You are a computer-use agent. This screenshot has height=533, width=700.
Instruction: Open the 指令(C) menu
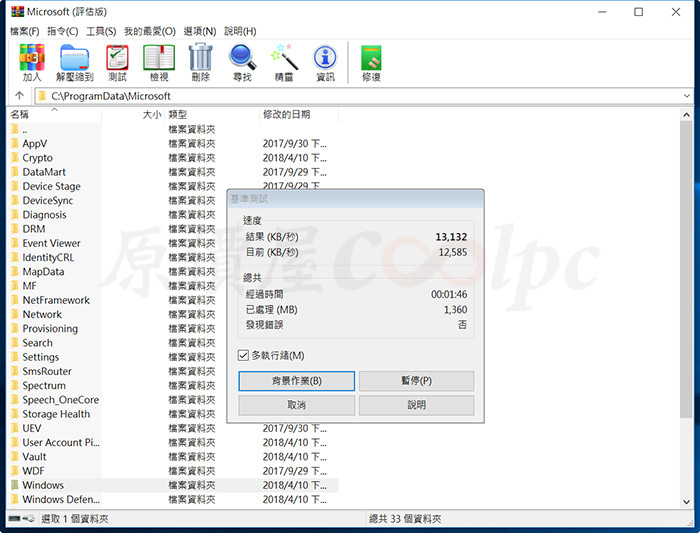pyautogui.click(x=62, y=31)
